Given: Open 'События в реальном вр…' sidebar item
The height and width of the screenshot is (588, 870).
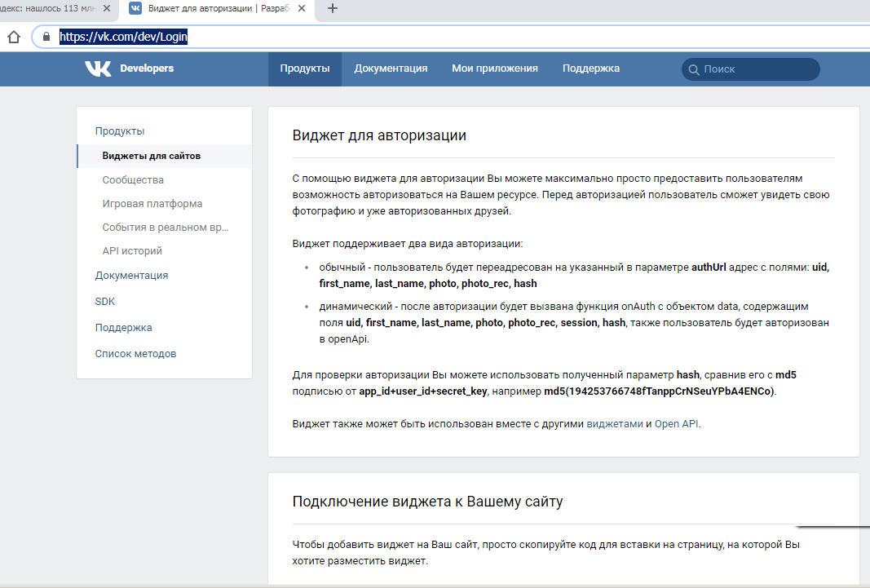Looking at the screenshot, I should pos(164,228).
